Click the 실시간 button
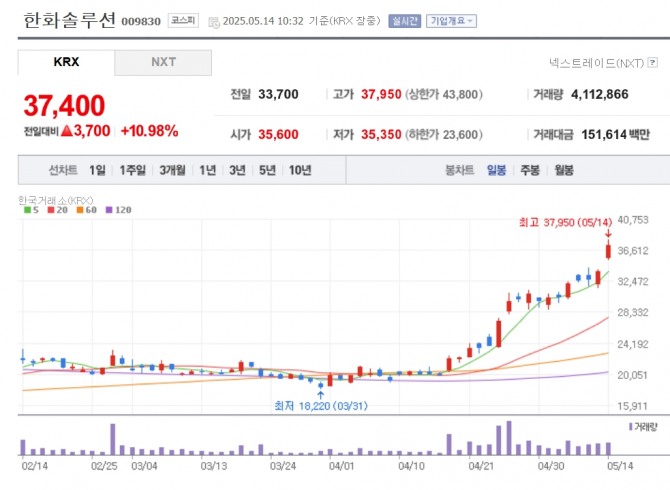The width and height of the screenshot is (670, 490). (x=404, y=21)
